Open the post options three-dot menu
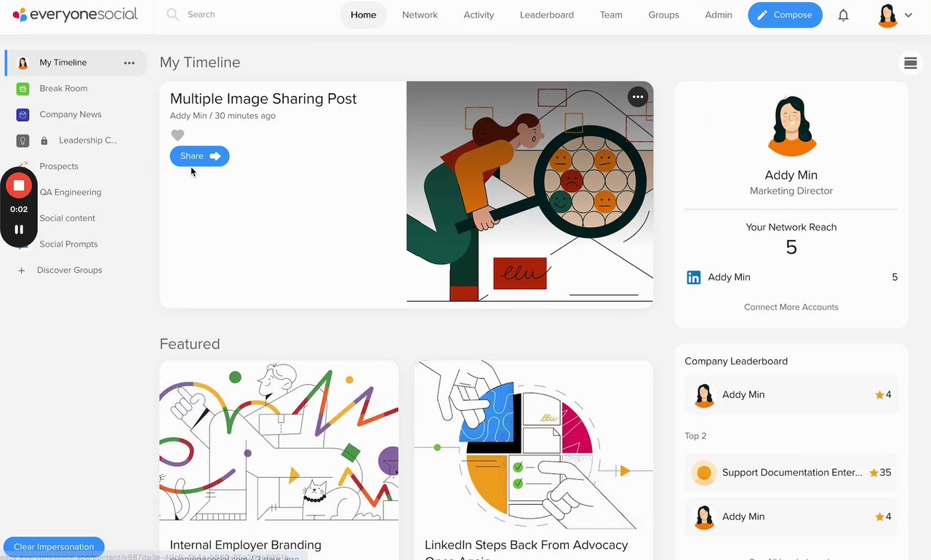The width and height of the screenshot is (931, 560). click(x=638, y=97)
